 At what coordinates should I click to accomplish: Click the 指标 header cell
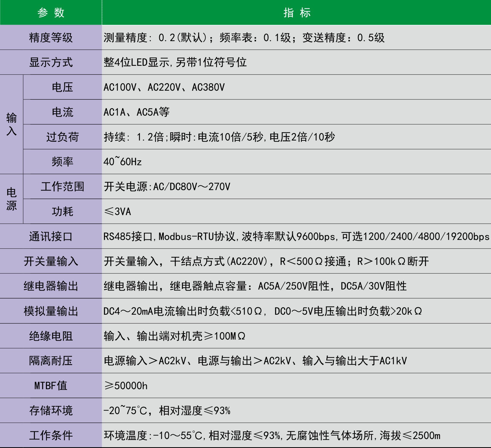(297, 12)
